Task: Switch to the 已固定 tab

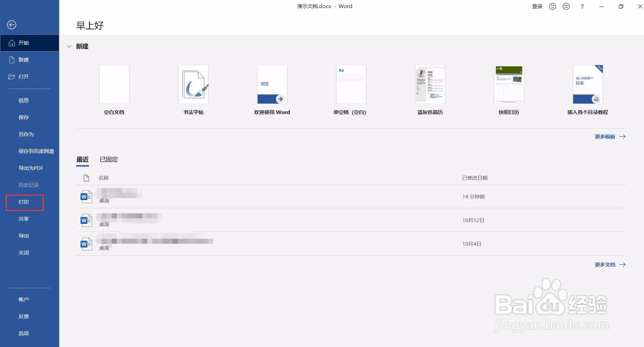Action: click(x=109, y=159)
